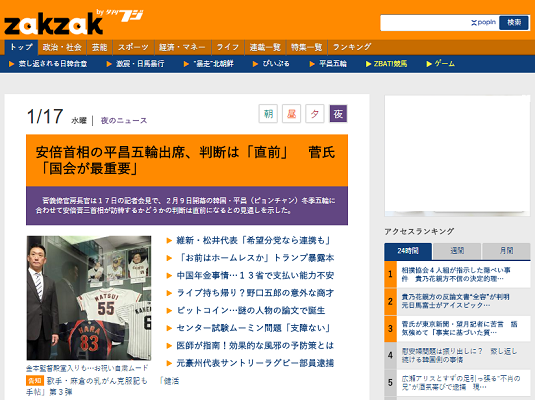The height and width of the screenshot is (400, 535).
Task: Click the 検索 search button
Action: (514, 23)
